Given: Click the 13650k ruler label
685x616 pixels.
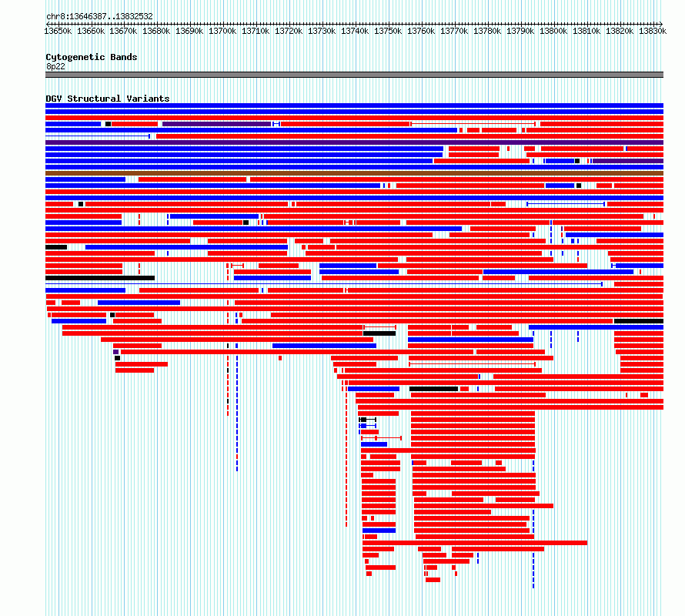Looking at the screenshot, I should (x=58, y=31).
